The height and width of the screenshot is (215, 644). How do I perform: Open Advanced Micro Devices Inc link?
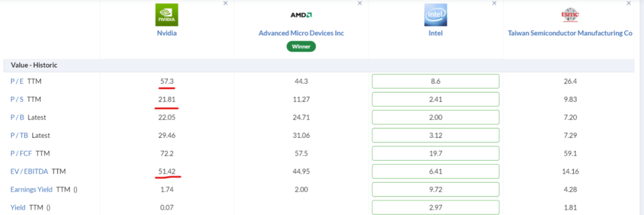tap(301, 33)
